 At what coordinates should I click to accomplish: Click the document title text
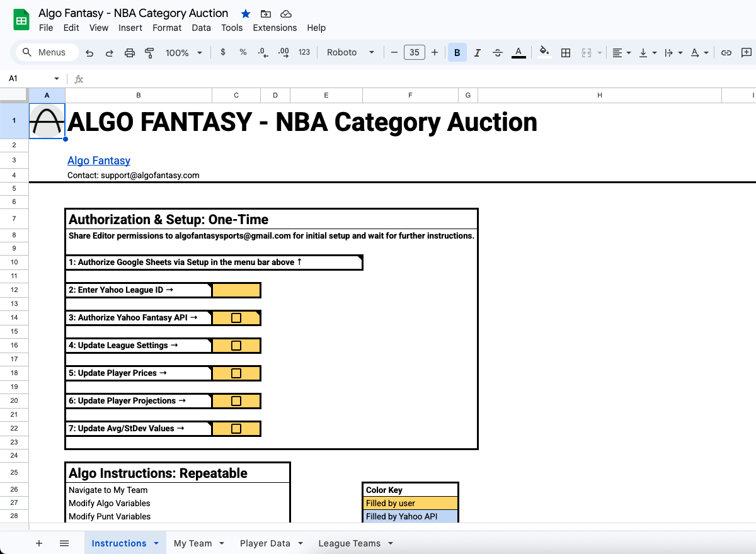[134, 13]
